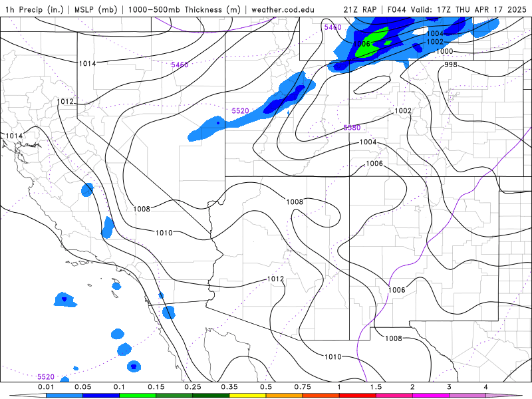This screenshot has height=399, width=532.
Task: Select the dark green 0.25–0.35 legend swatch
Action: [x=211, y=396]
